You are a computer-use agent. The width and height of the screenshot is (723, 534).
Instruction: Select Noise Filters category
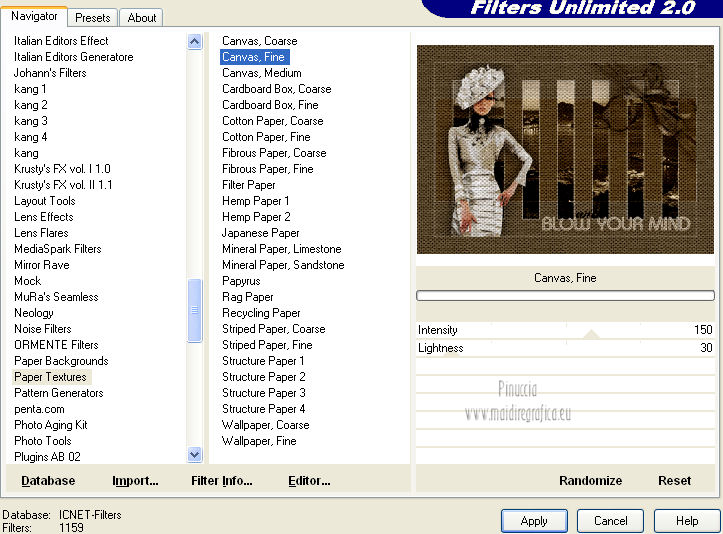pos(42,329)
